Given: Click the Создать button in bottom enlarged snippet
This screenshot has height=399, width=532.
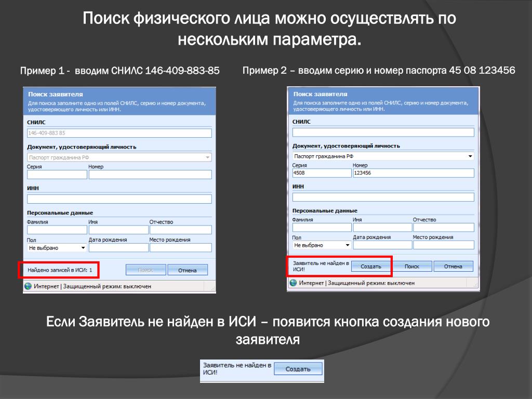Looking at the screenshot, I should [x=298, y=369].
